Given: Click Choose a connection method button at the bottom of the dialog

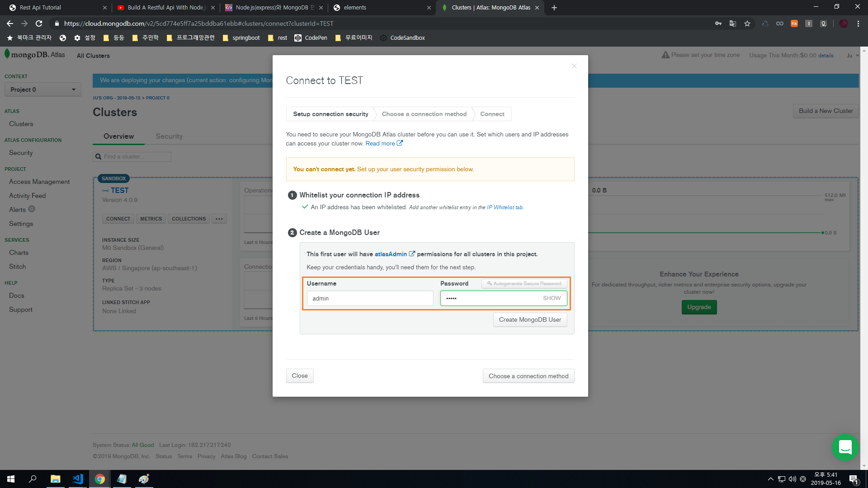Looking at the screenshot, I should click(x=528, y=376).
